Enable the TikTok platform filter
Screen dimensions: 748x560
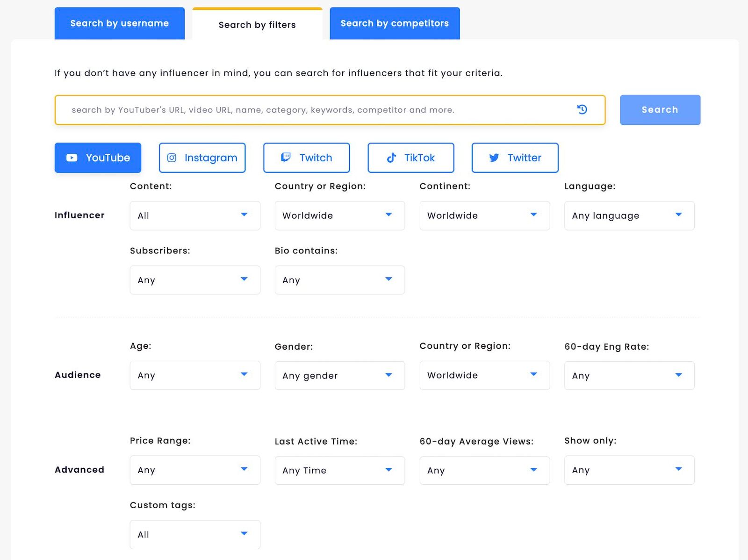click(410, 158)
